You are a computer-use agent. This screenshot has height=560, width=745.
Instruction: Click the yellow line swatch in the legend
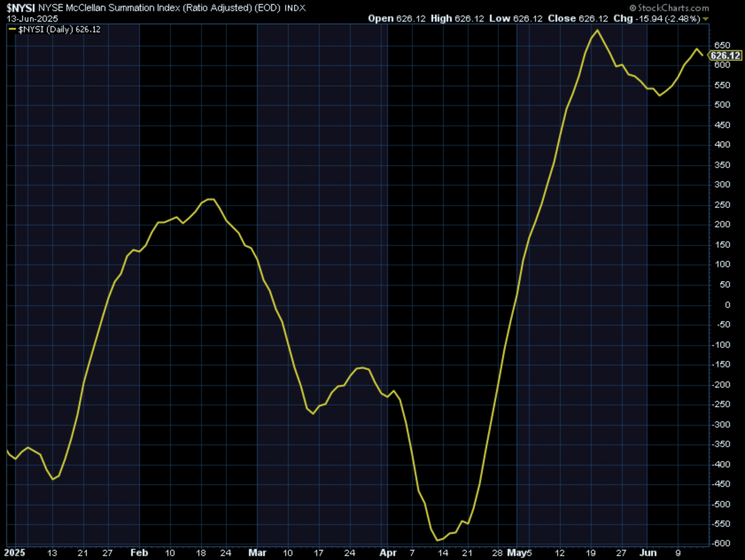(x=12, y=29)
